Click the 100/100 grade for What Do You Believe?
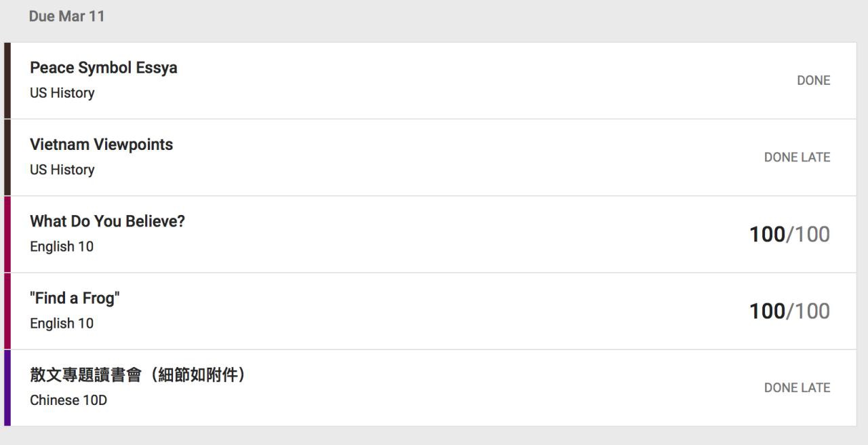The width and height of the screenshot is (868, 445). point(789,234)
